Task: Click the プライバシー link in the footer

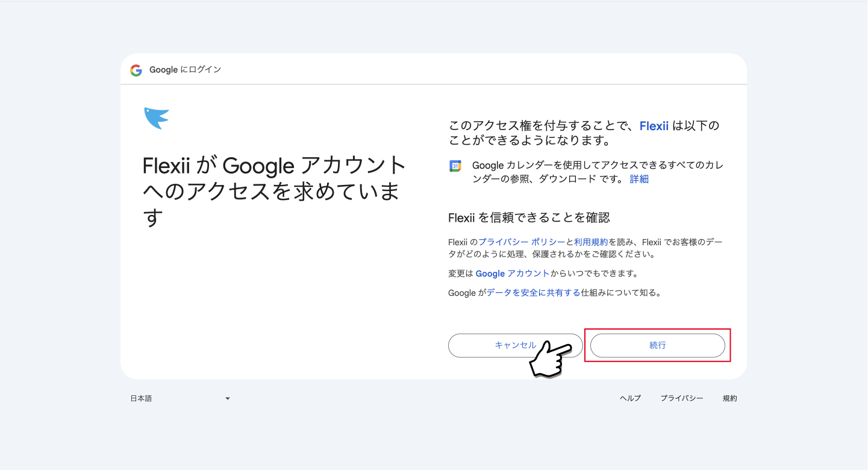Action: click(x=682, y=398)
